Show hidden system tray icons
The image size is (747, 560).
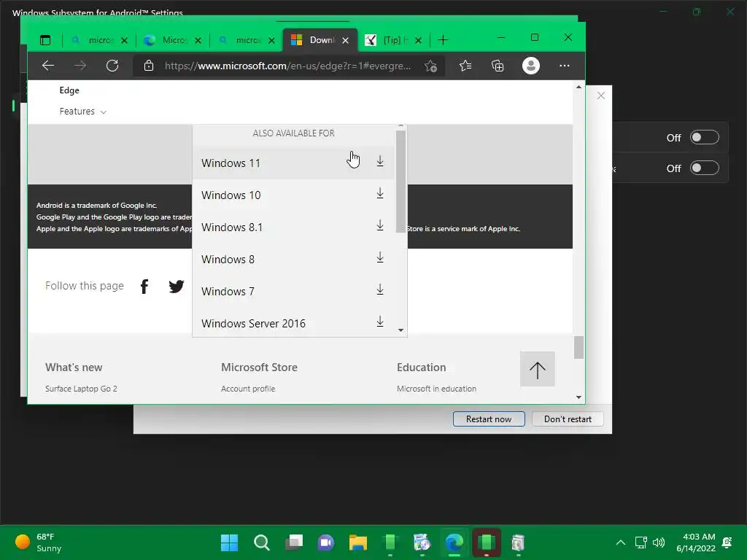[620, 542]
